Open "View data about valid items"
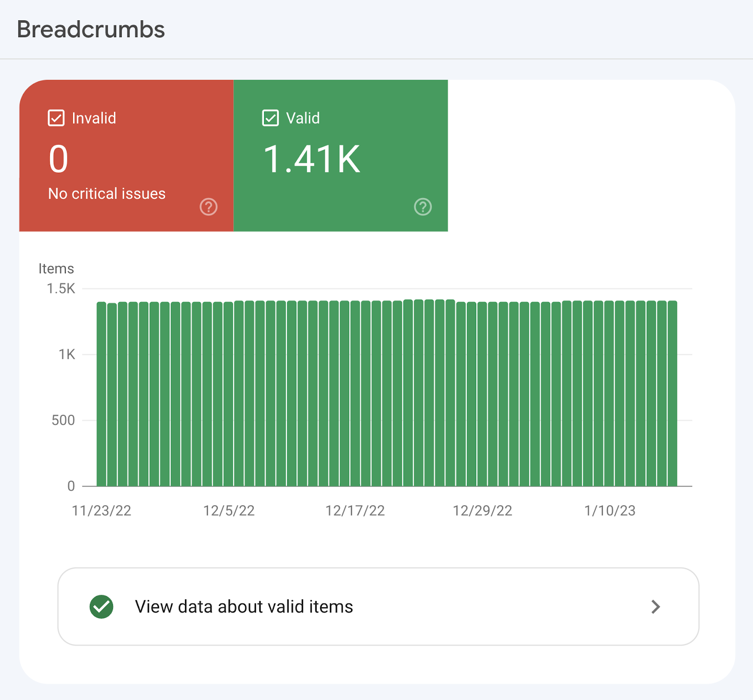 [x=244, y=607]
